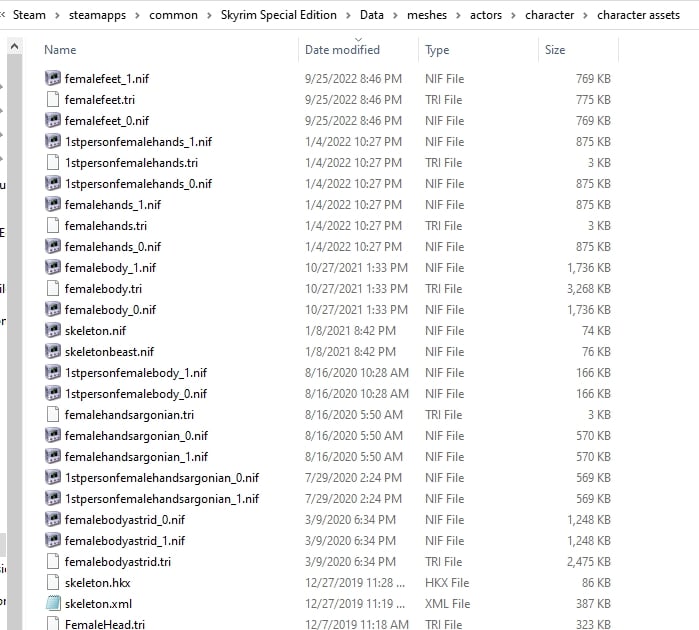Image resolution: width=699 pixels, height=630 pixels.
Task: Click the 76 KB size of skeletonbeast.nif
Action: tap(596, 351)
